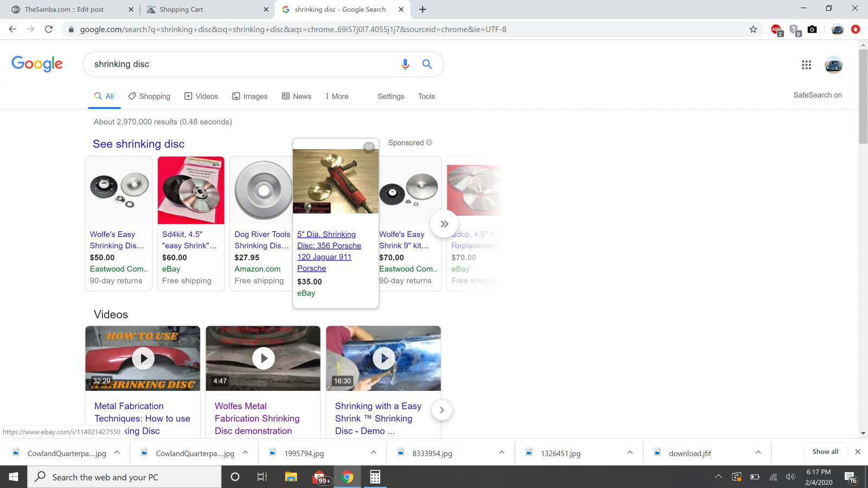Click the browser back arrow

point(12,29)
